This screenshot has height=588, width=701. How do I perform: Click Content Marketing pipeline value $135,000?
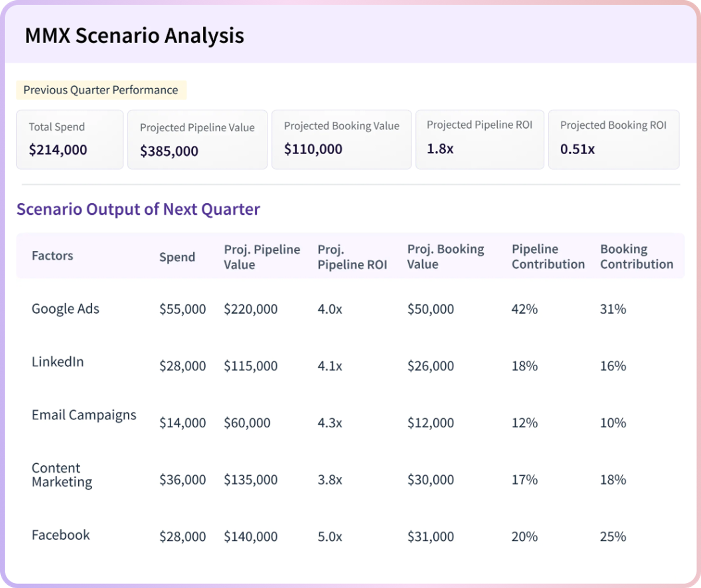251,480
